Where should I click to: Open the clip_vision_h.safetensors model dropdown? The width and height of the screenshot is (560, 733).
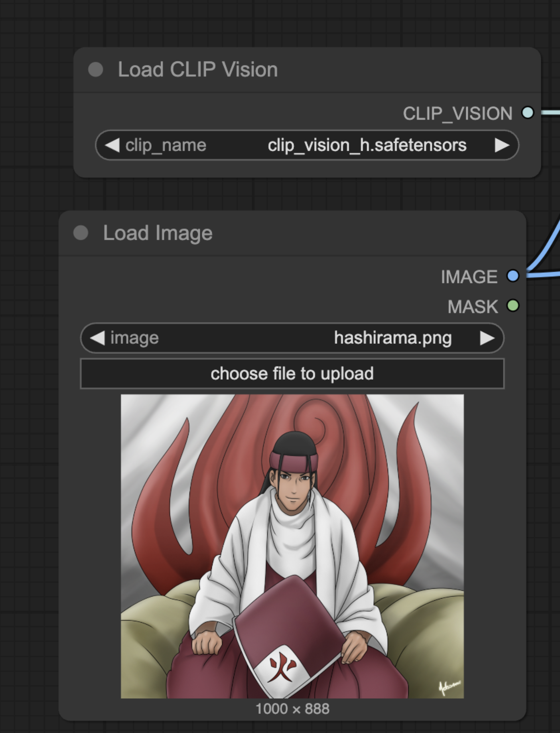click(367, 145)
